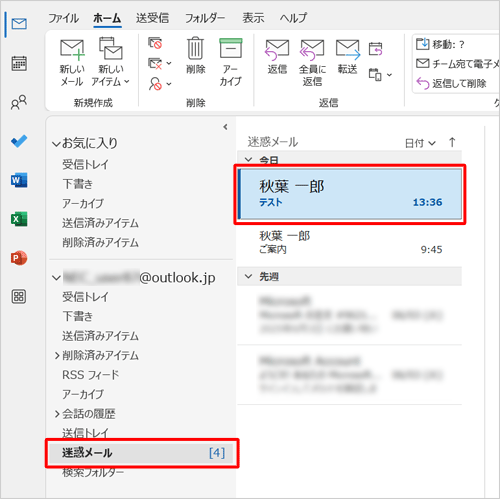
Task: Collapse the @outlook.jp account folder tree
Action: 56,278
